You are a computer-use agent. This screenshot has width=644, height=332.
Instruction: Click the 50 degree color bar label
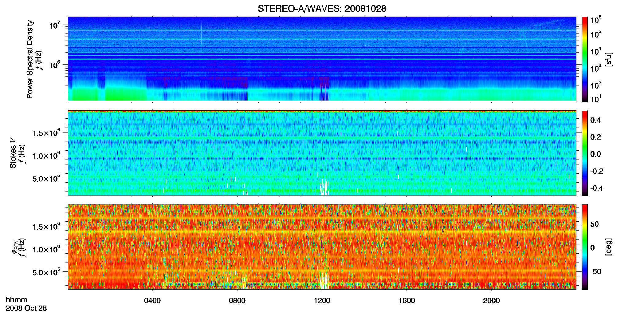click(x=595, y=224)
